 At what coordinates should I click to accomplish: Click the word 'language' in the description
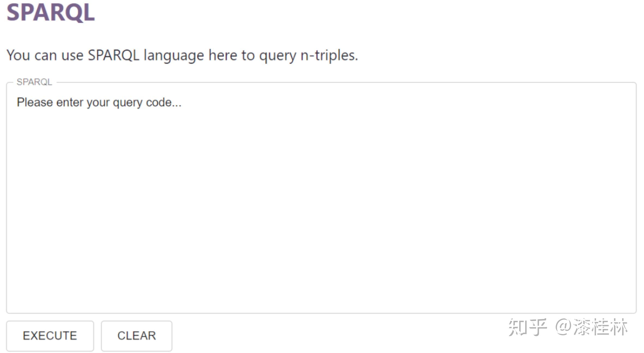pyautogui.click(x=174, y=56)
